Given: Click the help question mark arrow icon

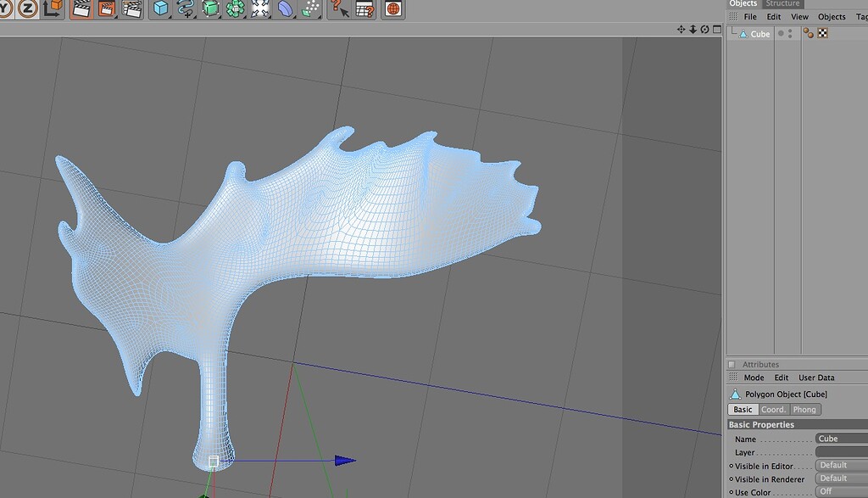Looking at the screenshot, I should 341,10.
